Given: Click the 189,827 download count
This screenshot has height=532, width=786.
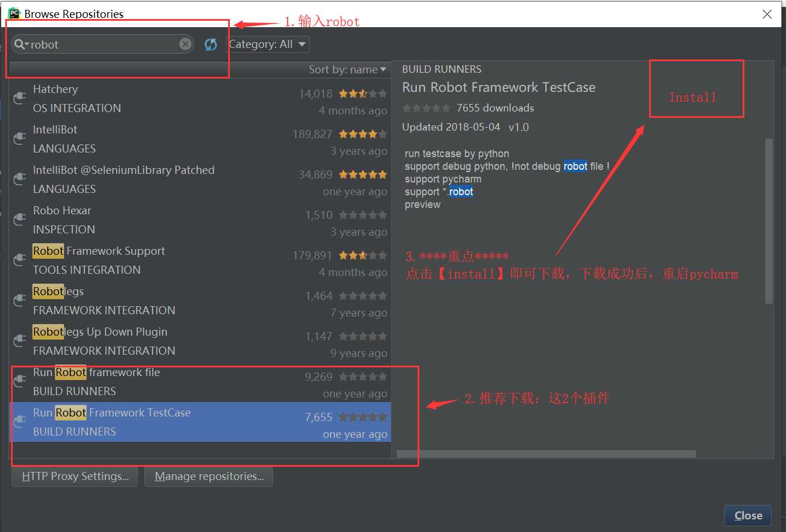Looking at the screenshot, I should (x=312, y=134).
